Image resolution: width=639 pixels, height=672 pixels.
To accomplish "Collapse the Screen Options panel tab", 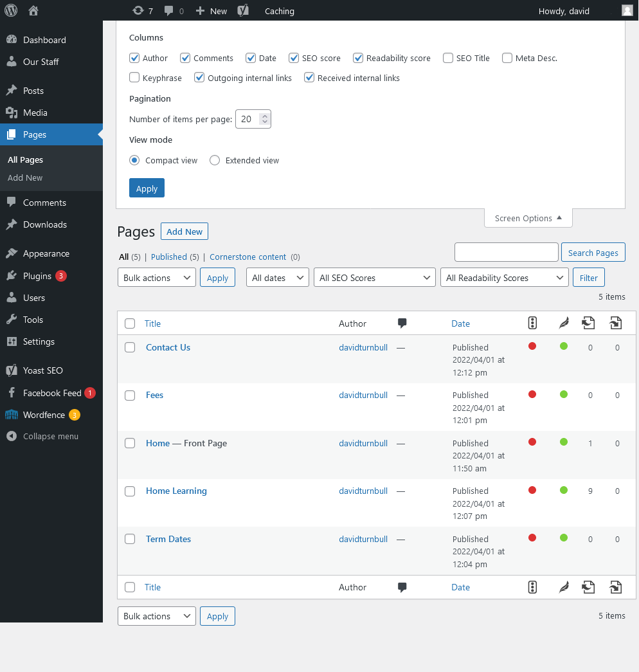I will 528,218.
